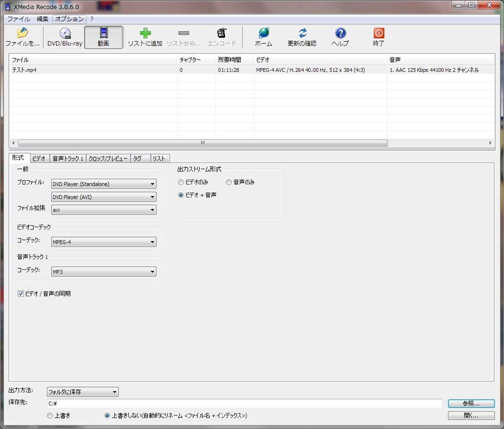This screenshot has height=429, width=504.
Task: Open the フォルダに保存 output method dropdown
Action: click(83, 392)
